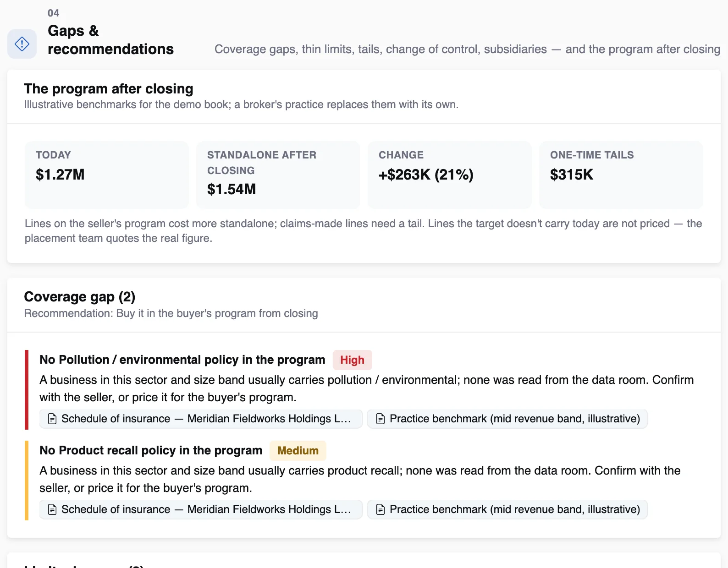Click the product recall gap description paragraph
The height and width of the screenshot is (568, 728).
pyautogui.click(x=360, y=479)
